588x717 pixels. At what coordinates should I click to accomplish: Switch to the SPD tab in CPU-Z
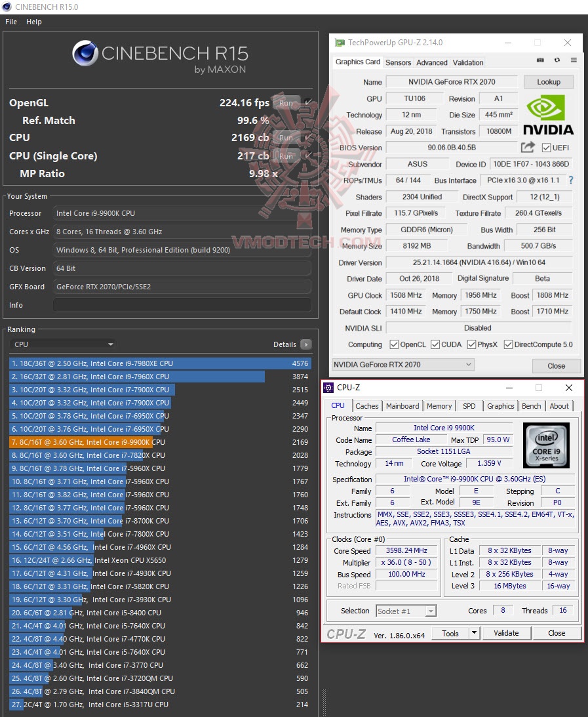click(x=469, y=406)
